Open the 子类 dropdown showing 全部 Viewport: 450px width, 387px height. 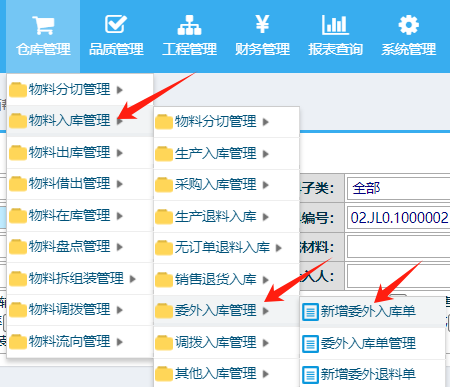click(398, 188)
